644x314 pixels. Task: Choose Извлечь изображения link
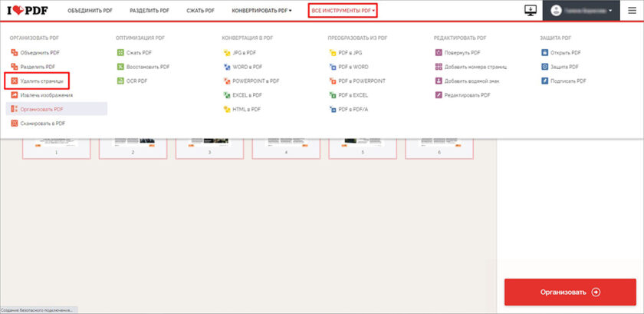click(47, 95)
